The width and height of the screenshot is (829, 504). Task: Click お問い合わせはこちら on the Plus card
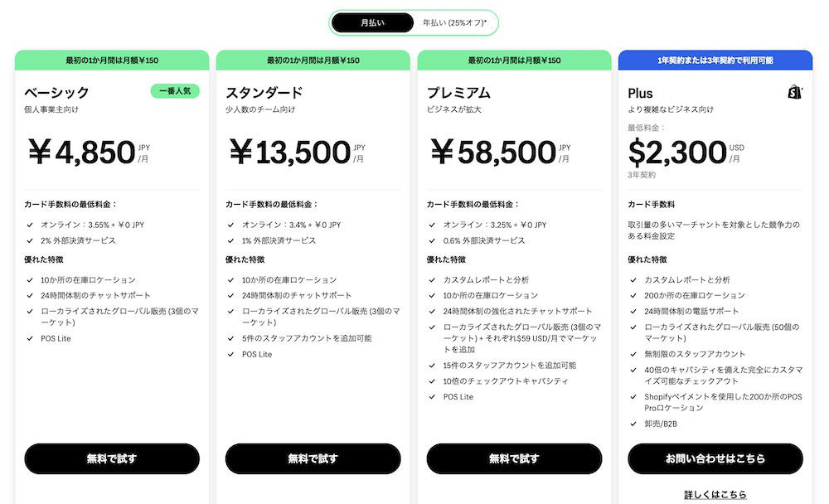click(x=715, y=458)
